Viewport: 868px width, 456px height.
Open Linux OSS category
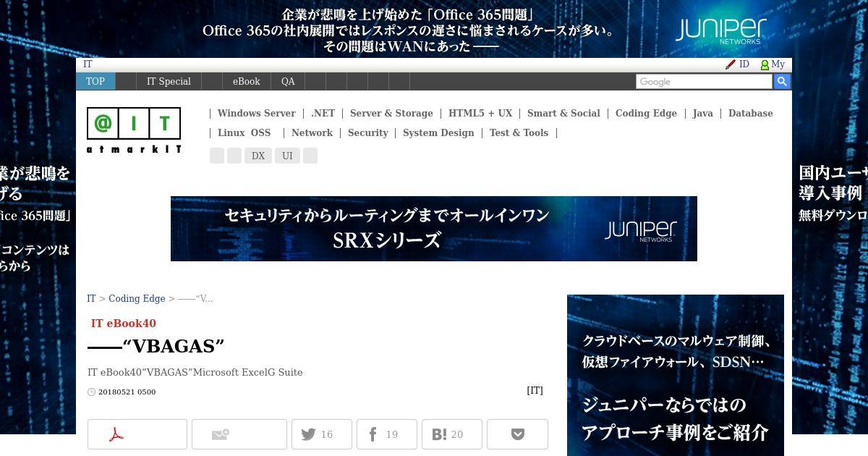[244, 132]
